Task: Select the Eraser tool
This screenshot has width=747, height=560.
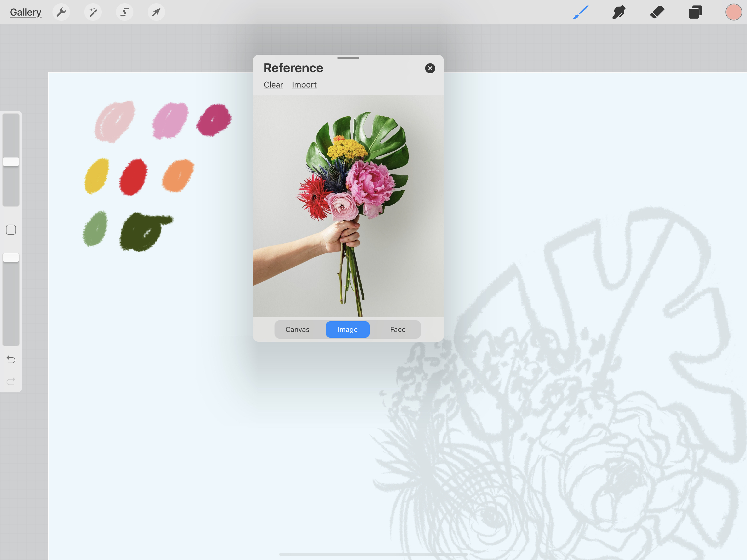Action: click(657, 12)
